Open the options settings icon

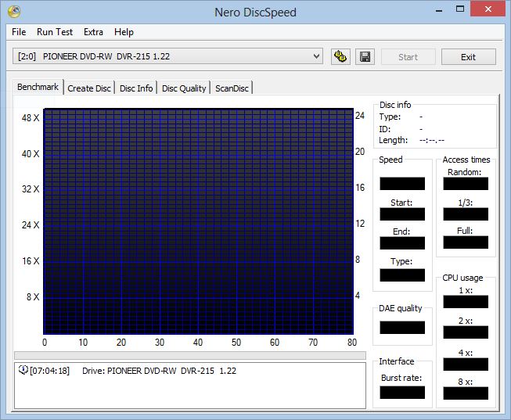(x=340, y=56)
